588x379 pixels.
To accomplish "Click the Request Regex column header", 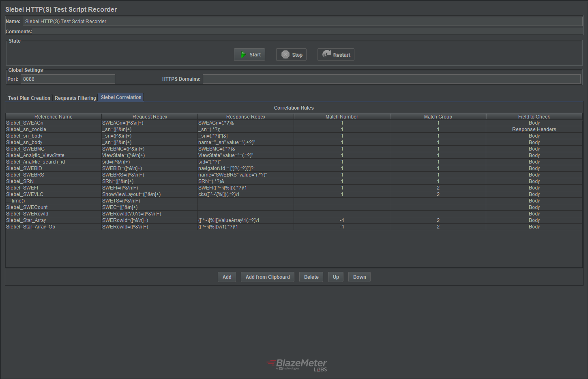I will click(x=150, y=116).
